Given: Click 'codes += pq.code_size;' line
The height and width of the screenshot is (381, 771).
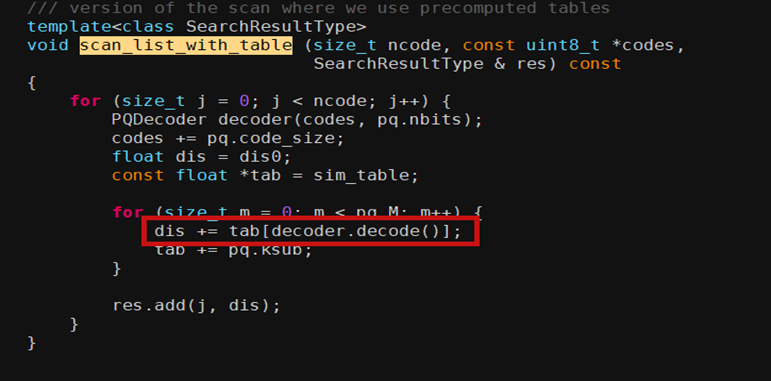Looking at the screenshot, I should point(228,138).
